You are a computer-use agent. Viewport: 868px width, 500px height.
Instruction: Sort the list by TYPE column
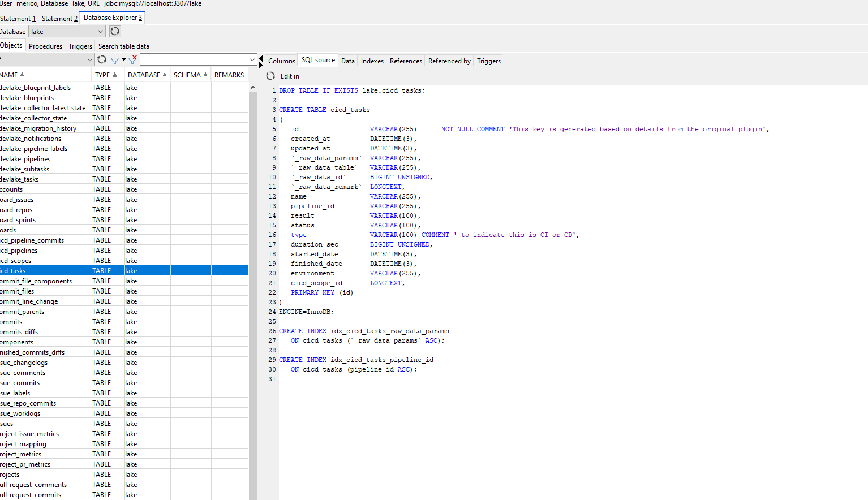click(x=108, y=75)
